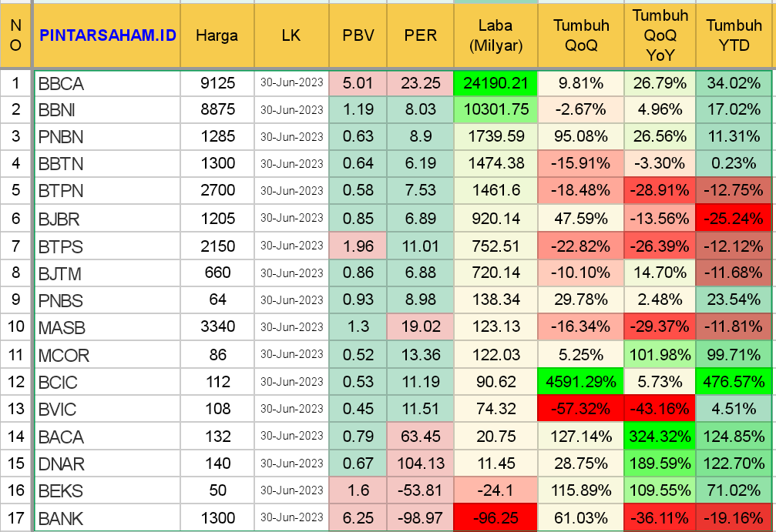Click the Tumbuh QoQ YoY header
776x532 pixels.
pos(660,35)
